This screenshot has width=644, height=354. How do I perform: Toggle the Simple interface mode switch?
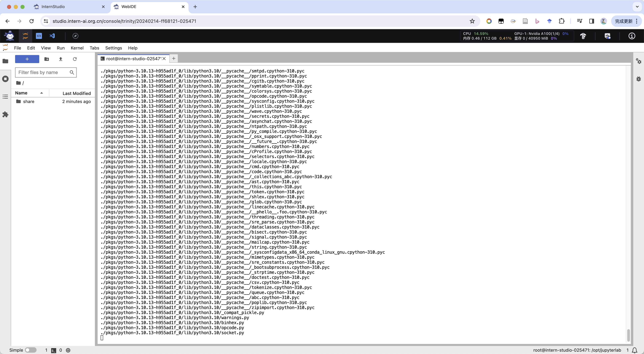coord(31,350)
